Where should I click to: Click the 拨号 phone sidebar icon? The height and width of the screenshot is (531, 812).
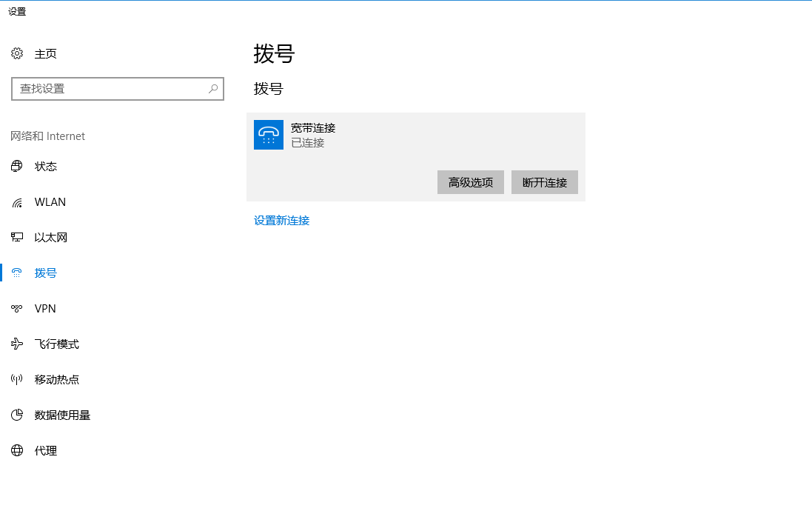17,273
